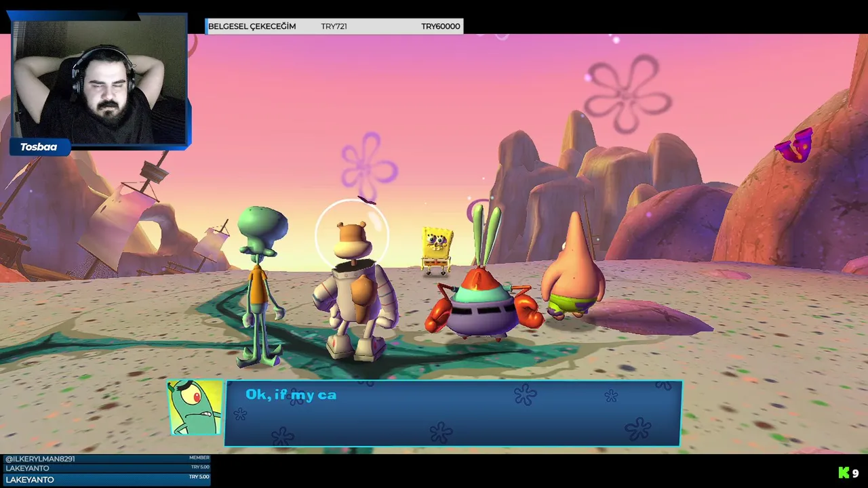Screen dimensions: 868x488
Task: Click the Plankton portrait in dialogue box
Action: (195, 407)
